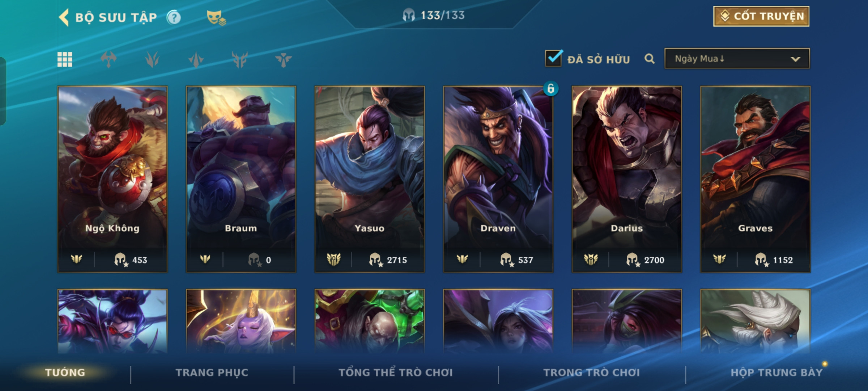Image resolution: width=868 pixels, height=391 pixels.
Task: Open the mask and coins icon
Action: 216,17
